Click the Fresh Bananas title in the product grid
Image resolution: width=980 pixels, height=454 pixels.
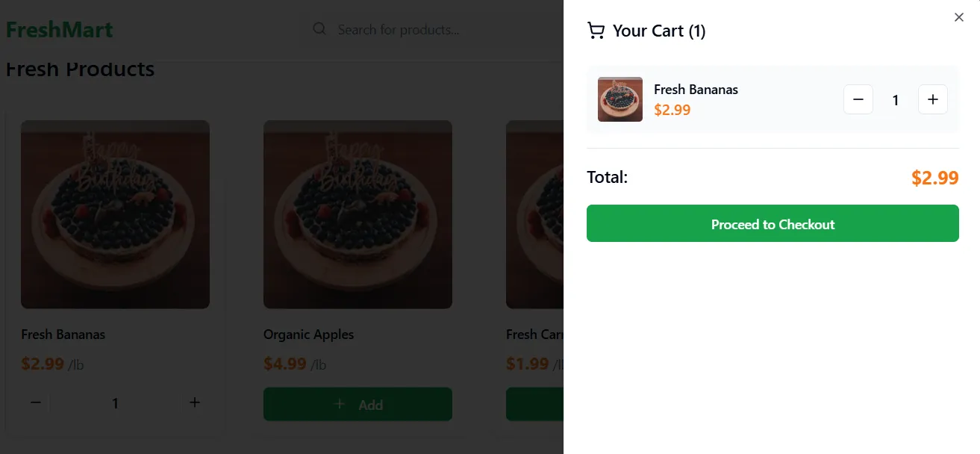point(63,335)
